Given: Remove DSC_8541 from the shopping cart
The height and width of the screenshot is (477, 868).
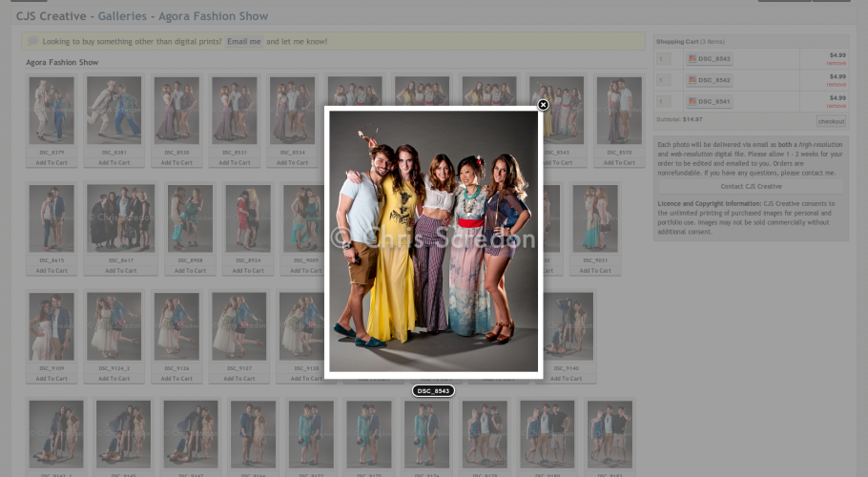Looking at the screenshot, I should pyautogui.click(x=836, y=105).
